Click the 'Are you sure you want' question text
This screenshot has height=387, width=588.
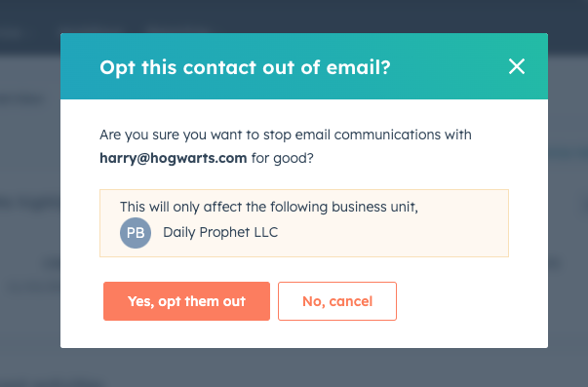coord(286,135)
